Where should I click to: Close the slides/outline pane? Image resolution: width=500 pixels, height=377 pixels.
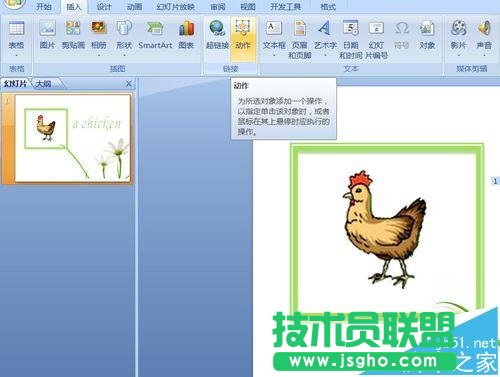tap(129, 84)
